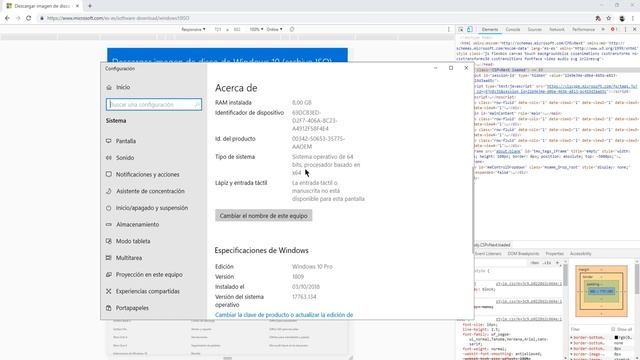Click the script src URL link in Elements

[592, 87]
